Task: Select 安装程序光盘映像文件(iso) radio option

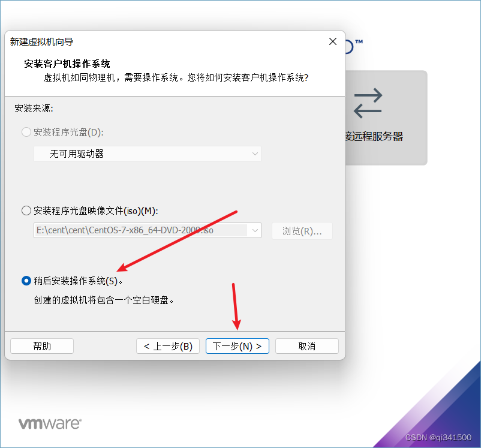Action: [x=26, y=211]
